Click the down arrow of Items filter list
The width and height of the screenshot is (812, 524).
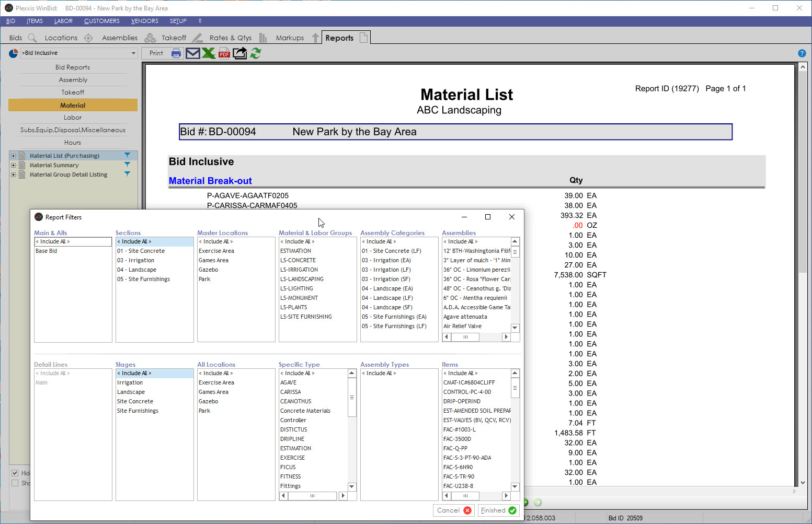pyautogui.click(x=515, y=487)
